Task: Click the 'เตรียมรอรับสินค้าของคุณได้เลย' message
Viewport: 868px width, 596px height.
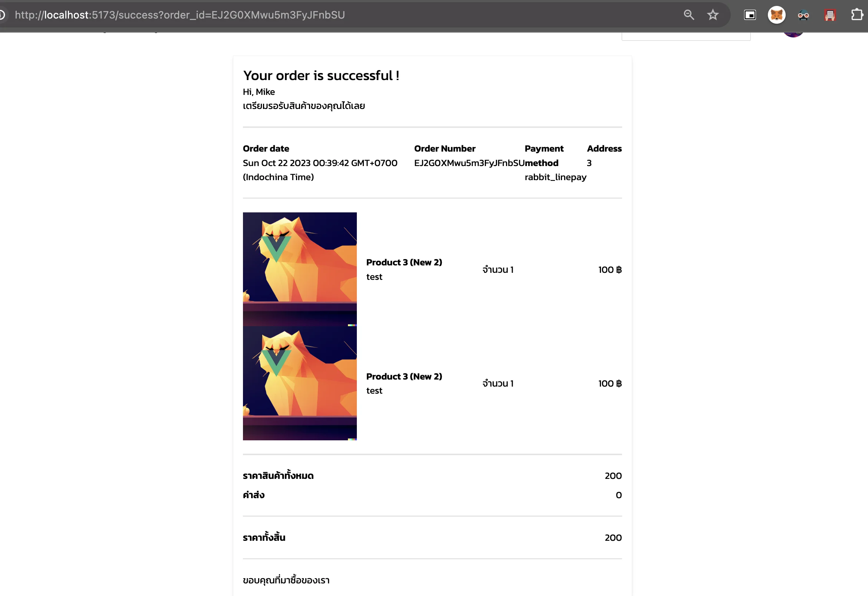Action: pos(304,106)
